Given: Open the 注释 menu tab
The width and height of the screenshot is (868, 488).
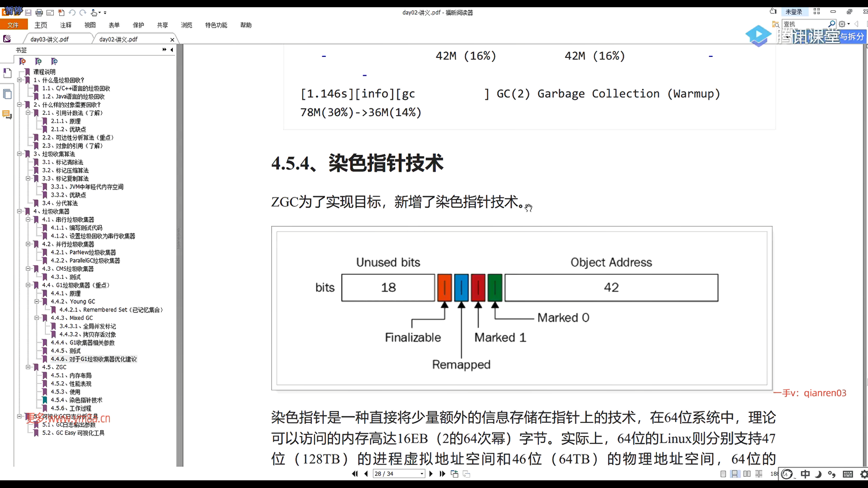Looking at the screenshot, I should click(66, 25).
